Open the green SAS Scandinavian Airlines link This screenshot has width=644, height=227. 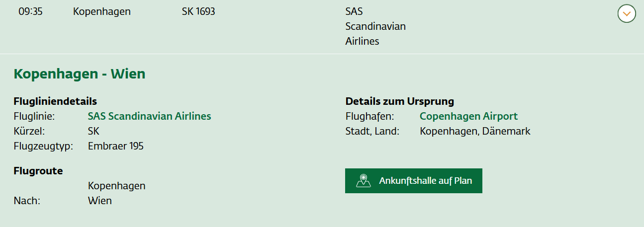pyautogui.click(x=149, y=116)
